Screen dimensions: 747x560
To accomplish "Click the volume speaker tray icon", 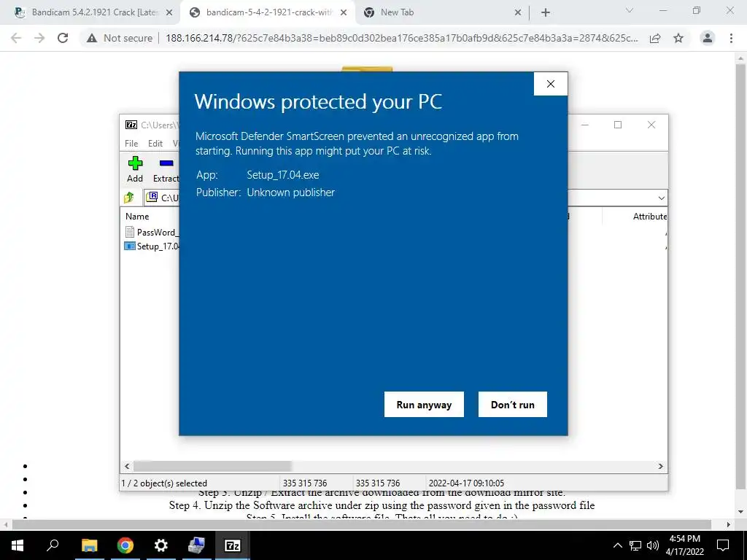I will click(x=653, y=545).
